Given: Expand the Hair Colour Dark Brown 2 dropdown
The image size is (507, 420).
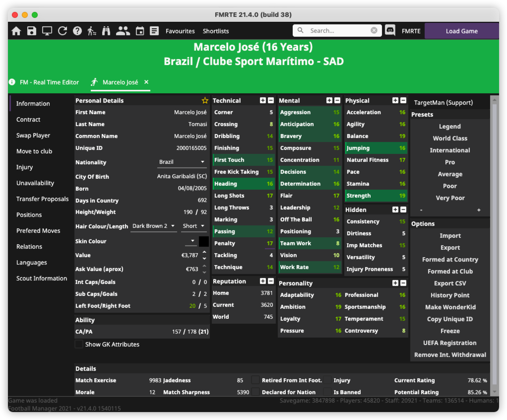Looking at the screenshot, I should 154,226.
